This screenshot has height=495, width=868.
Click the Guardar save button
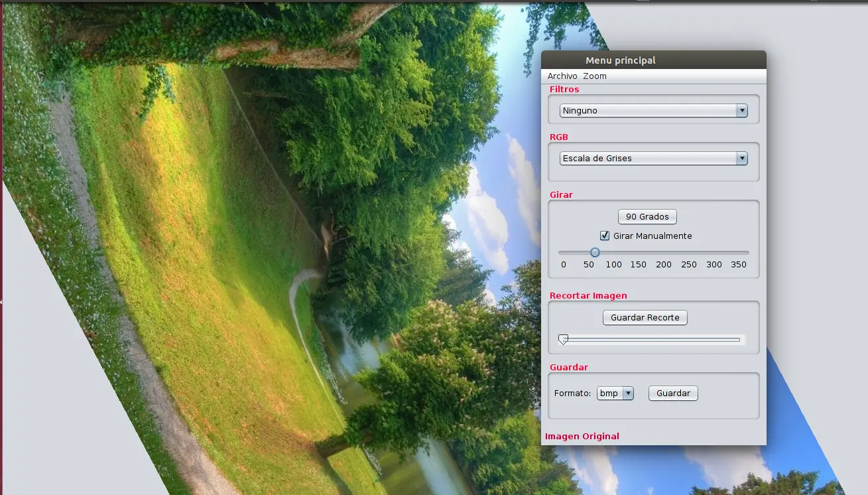point(673,393)
